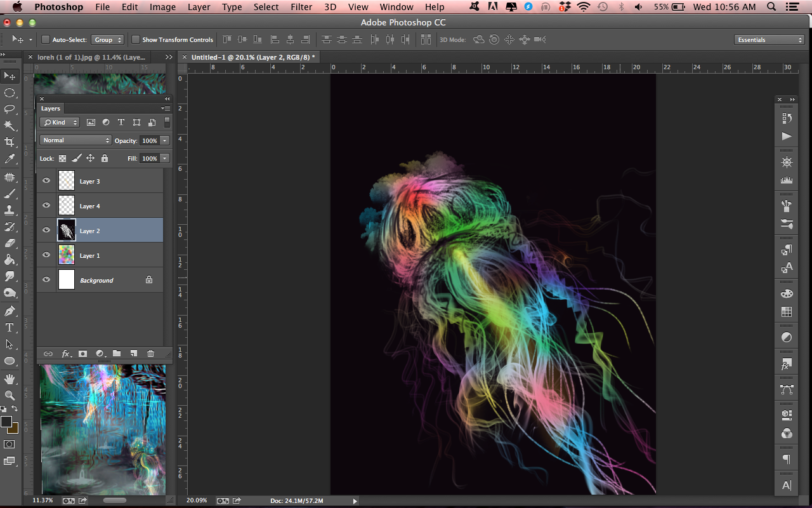This screenshot has width=812, height=508.
Task: Select the Zoom tool
Action: [x=10, y=395]
